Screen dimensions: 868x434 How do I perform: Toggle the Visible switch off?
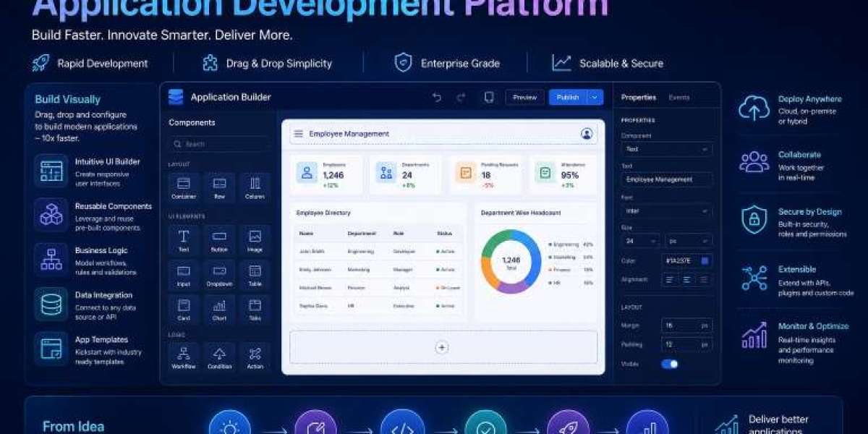tap(669, 364)
